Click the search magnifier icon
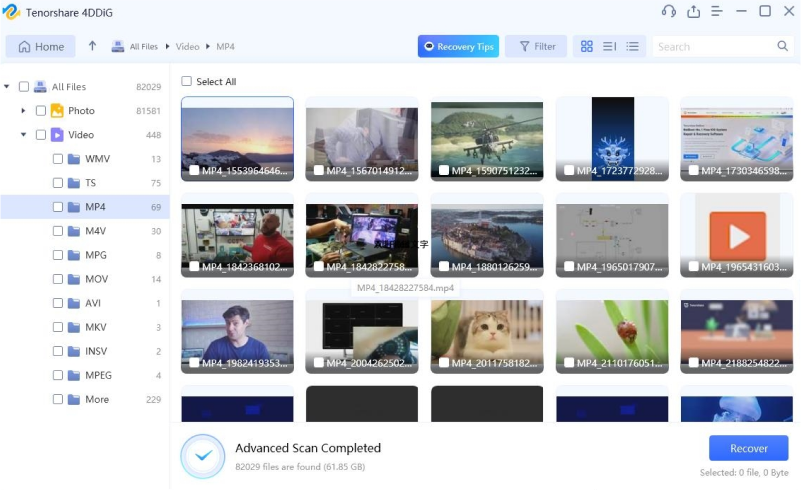801x490 pixels. coord(782,46)
